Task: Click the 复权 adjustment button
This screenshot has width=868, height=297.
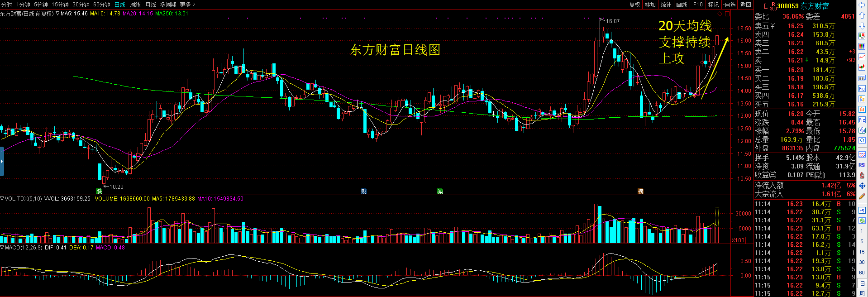Action: click(x=635, y=5)
